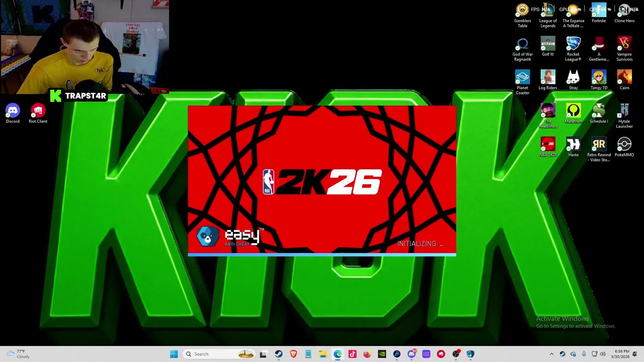Open the TikTok taskbar app
Screen dimensions: 644x362
point(352,354)
